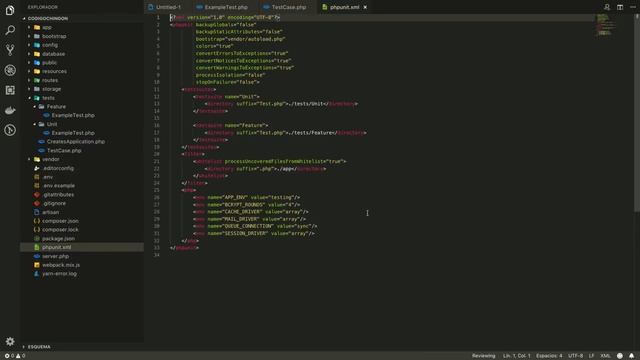Open the Source Control view
The width and height of the screenshot is (640, 360).
(10, 50)
